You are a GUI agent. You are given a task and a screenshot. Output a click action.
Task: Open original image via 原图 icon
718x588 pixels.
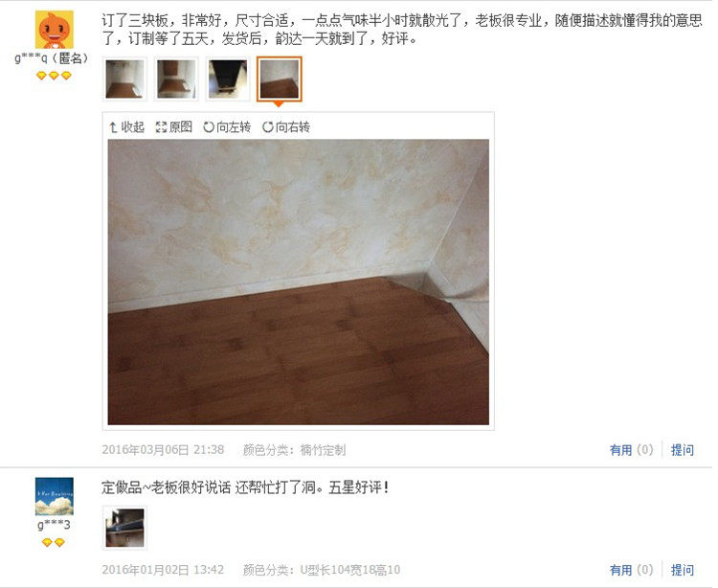pyautogui.click(x=173, y=126)
